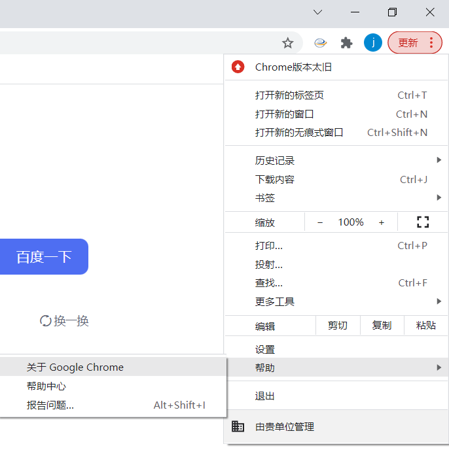Click the three-dot menu icon in 更新
The height and width of the screenshot is (476, 449).
click(431, 42)
